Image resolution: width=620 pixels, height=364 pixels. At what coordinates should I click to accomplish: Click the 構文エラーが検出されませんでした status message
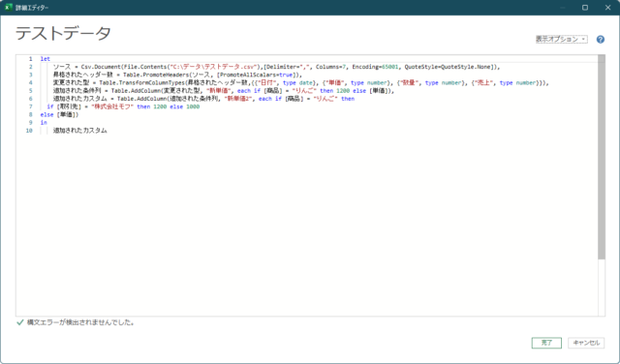80,322
